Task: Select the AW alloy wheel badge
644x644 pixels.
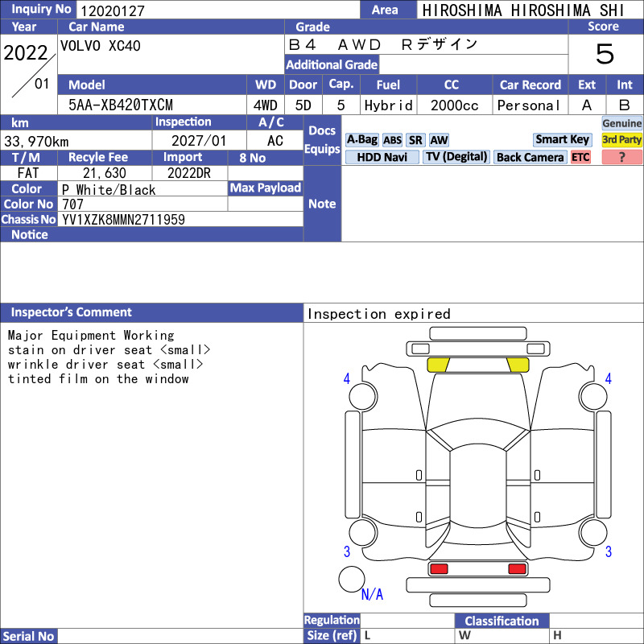Action: pos(439,140)
